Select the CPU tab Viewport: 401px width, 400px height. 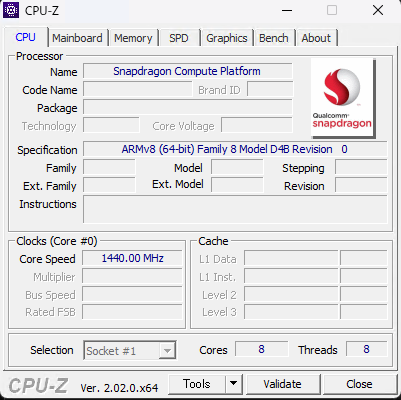pyautogui.click(x=26, y=37)
